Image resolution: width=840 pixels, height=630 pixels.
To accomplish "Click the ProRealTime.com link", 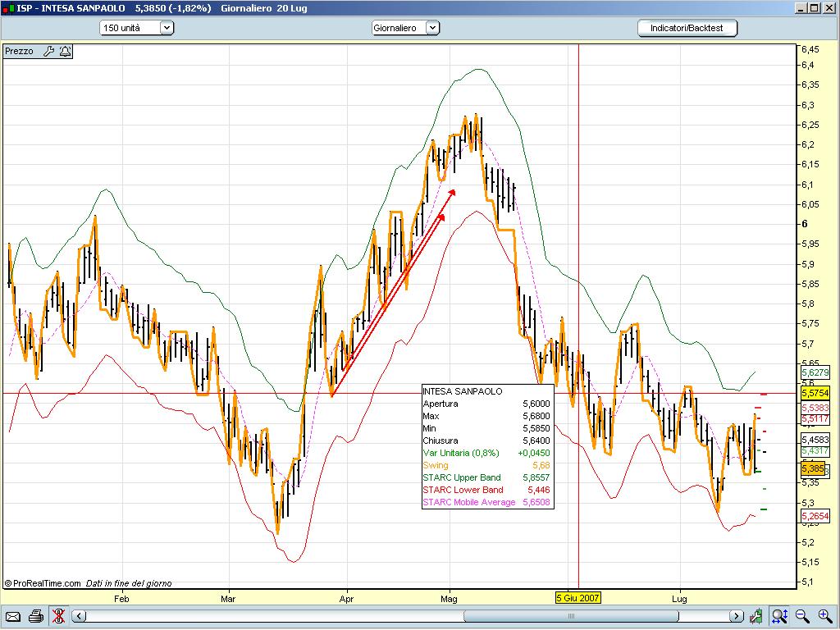I will (46, 583).
